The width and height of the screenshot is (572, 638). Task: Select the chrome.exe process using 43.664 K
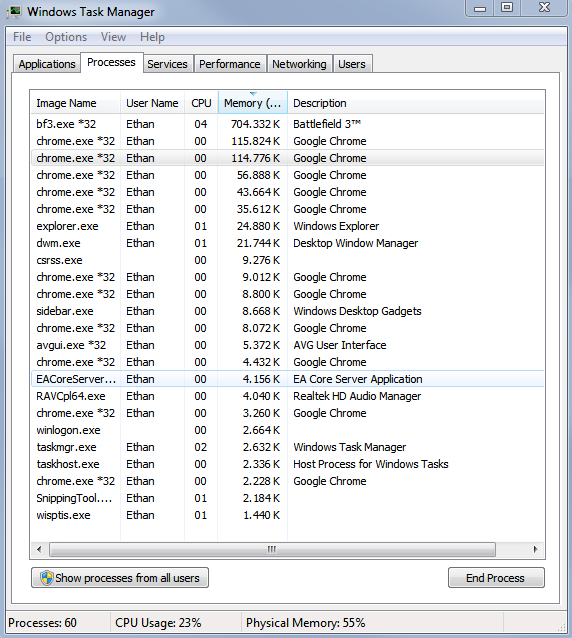click(287, 192)
